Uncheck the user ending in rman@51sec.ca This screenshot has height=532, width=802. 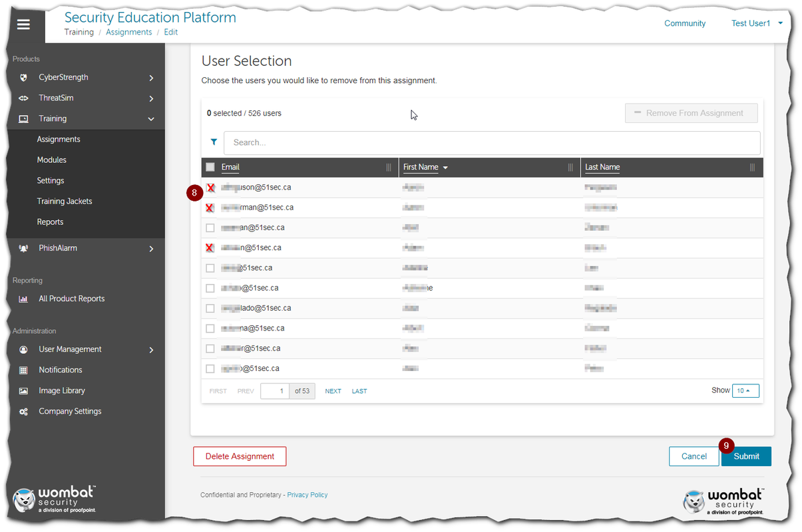click(x=210, y=208)
